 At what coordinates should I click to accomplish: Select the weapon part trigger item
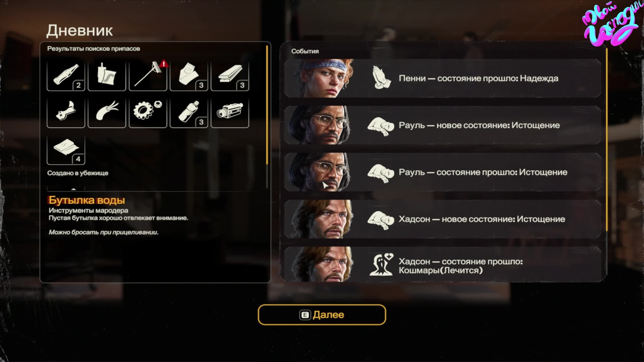[x=66, y=112]
